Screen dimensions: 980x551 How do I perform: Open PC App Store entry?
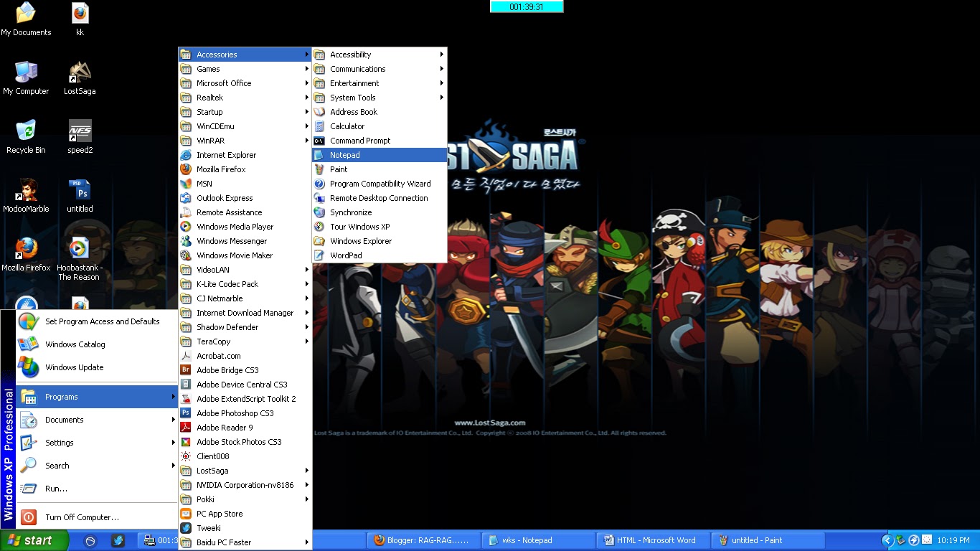coord(245,514)
